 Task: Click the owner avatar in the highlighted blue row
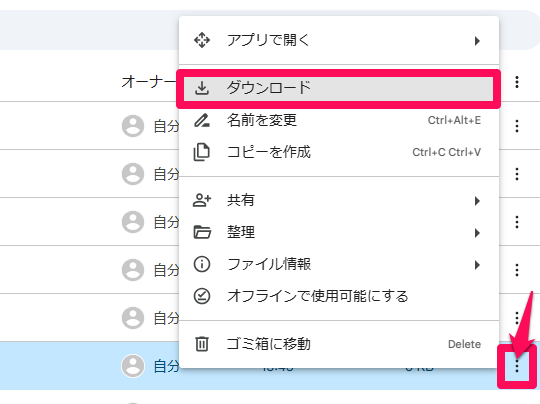[x=133, y=366]
